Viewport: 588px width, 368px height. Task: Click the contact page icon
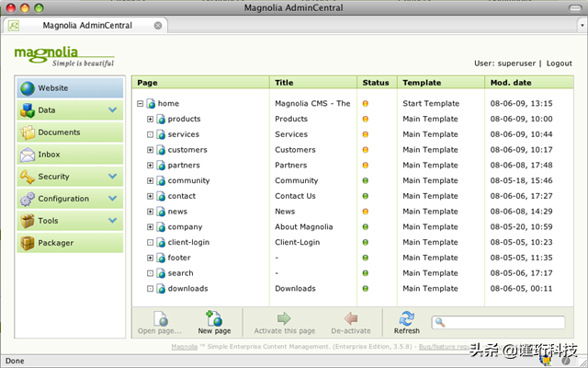point(161,196)
